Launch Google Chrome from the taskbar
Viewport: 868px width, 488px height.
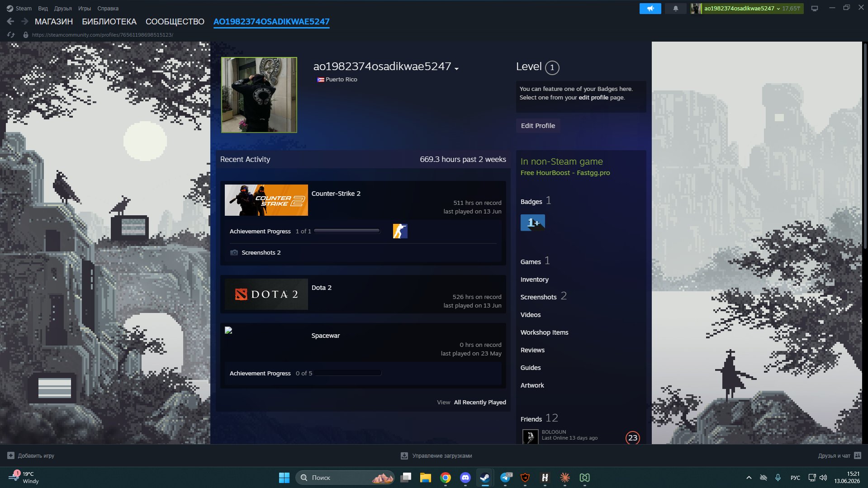(x=446, y=478)
